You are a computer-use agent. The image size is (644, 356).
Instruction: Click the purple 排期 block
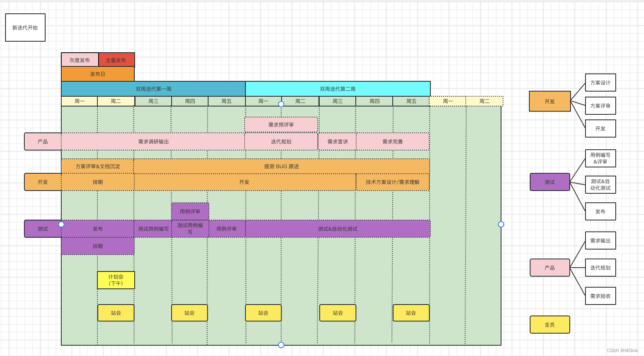[x=98, y=246]
